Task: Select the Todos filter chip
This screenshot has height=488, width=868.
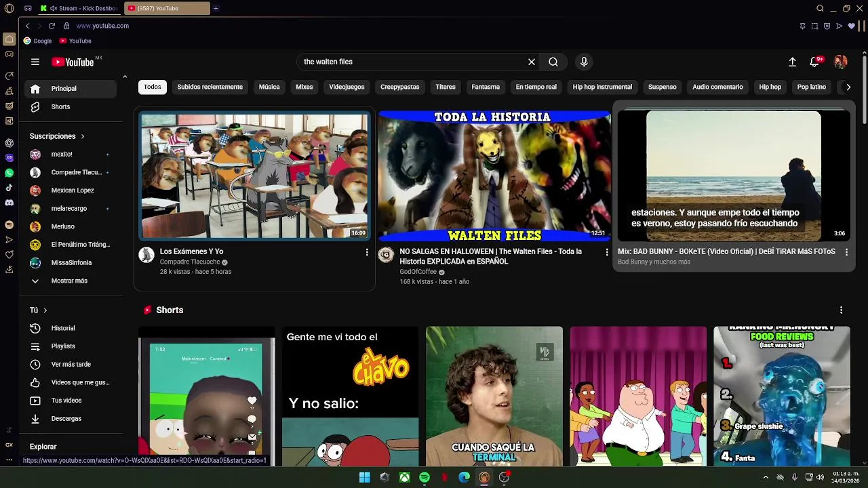Action: coord(153,87)
